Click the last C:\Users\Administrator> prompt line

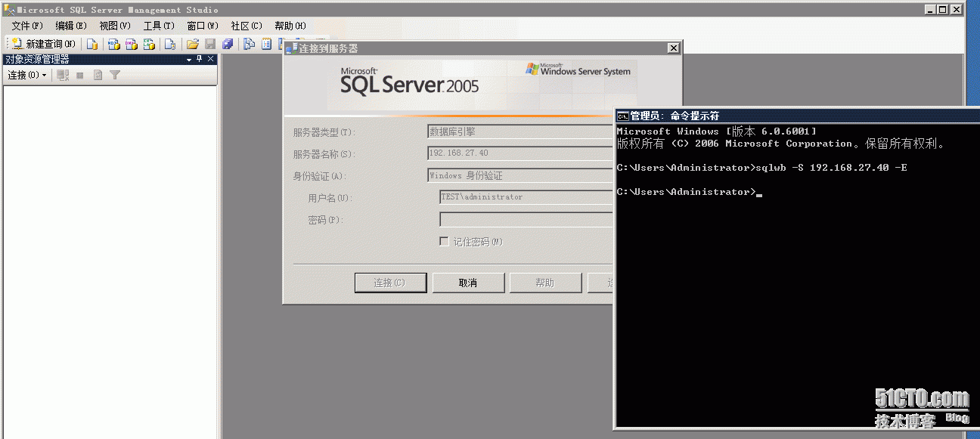pos(689,192)
